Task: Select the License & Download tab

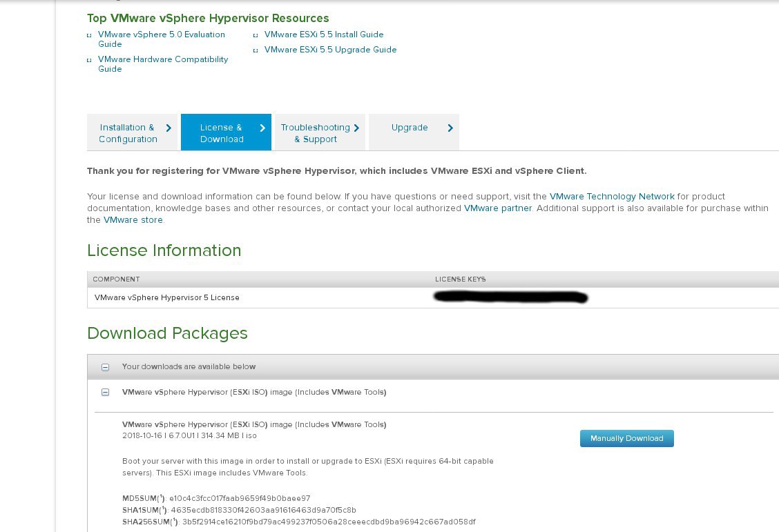Action: tap(226, 132)
